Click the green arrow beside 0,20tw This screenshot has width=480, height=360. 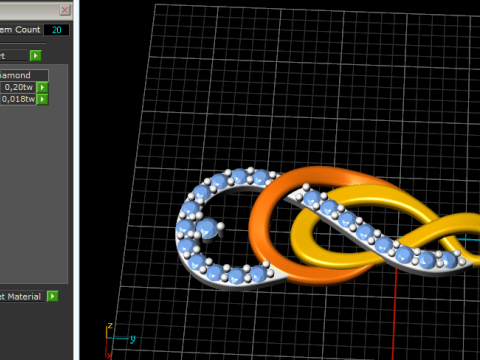point(42,87)
